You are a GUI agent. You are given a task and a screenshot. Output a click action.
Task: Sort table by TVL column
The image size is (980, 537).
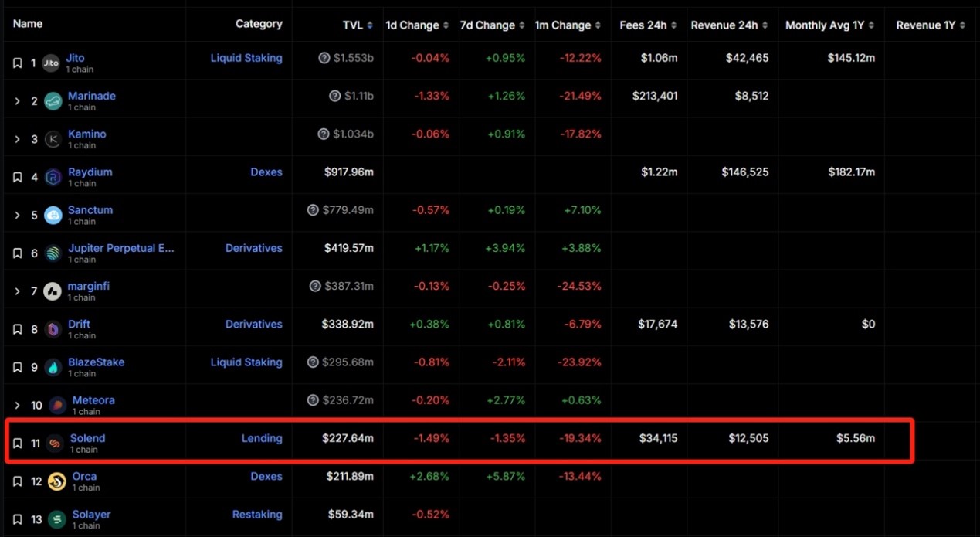coord(358,25)
